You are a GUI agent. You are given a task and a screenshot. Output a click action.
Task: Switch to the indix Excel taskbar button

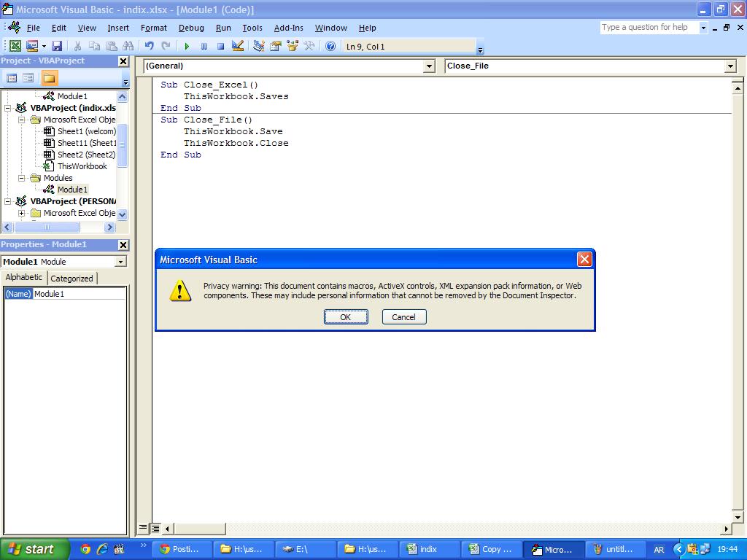430,549
